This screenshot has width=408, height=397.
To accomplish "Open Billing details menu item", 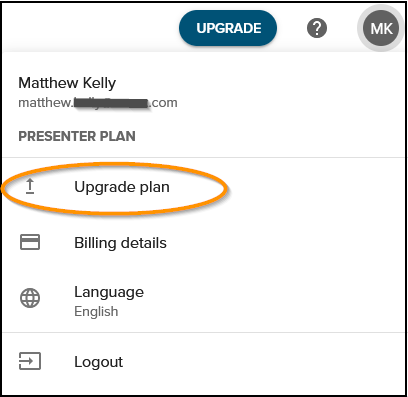I will [120, 243].
